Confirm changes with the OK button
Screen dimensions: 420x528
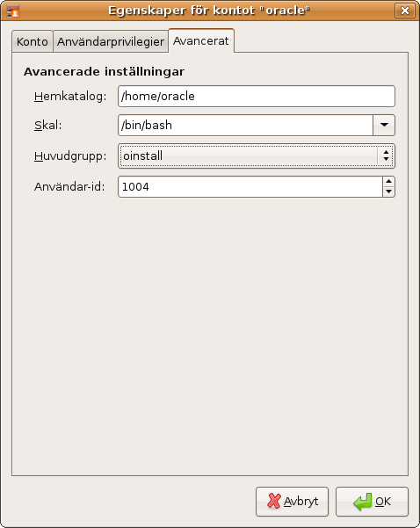point(372,502)
